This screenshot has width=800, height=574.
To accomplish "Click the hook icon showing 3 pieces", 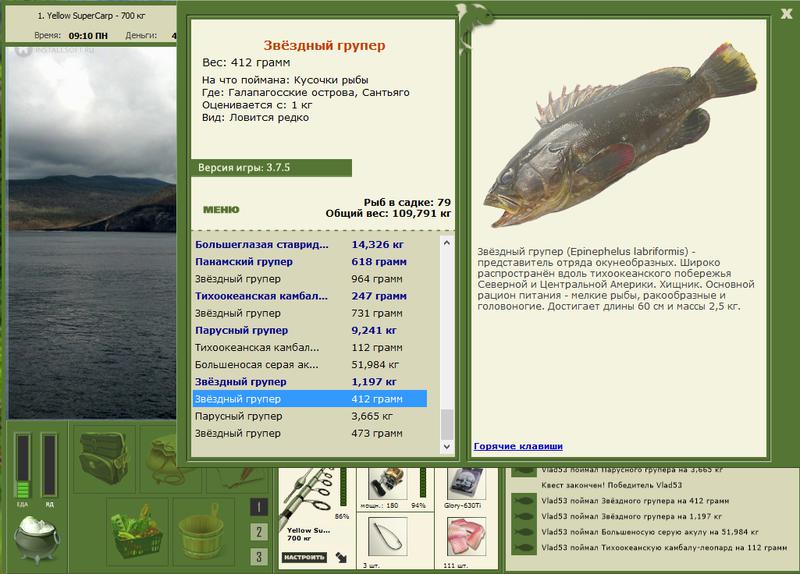I will (x=387, y=537).
